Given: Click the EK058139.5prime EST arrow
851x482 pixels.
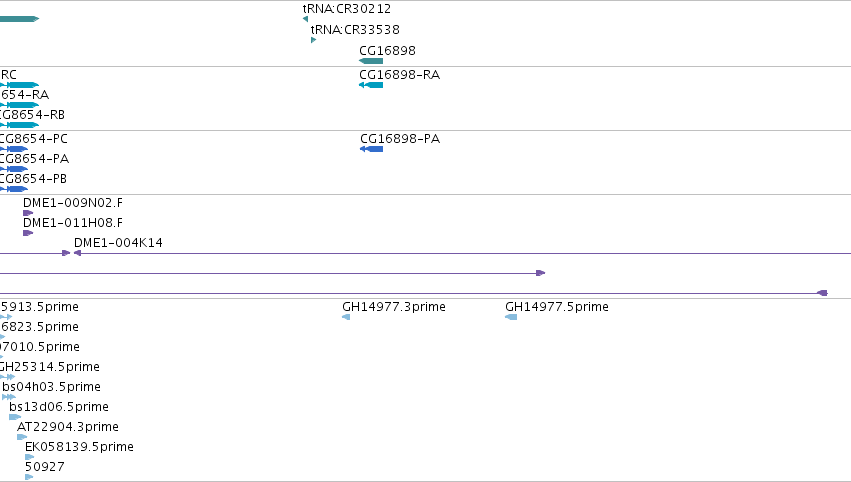Looking at the screenshot, I should click(x=29, y=457).
